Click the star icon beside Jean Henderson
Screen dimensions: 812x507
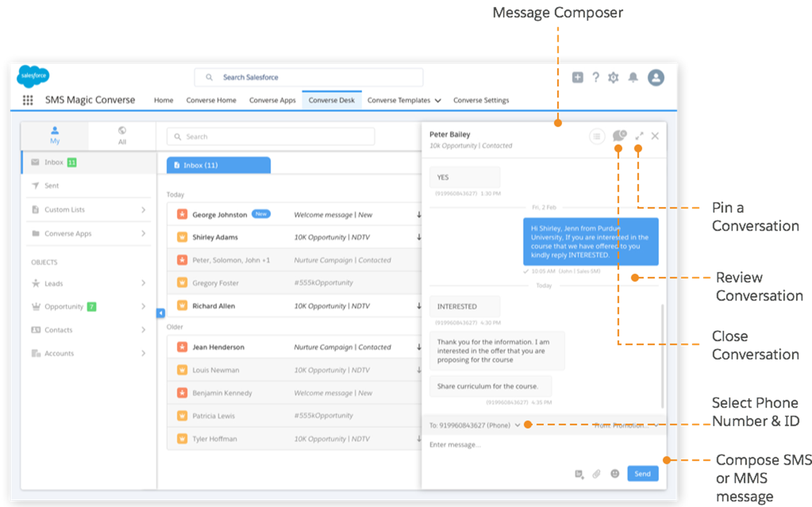coord(181,347)
